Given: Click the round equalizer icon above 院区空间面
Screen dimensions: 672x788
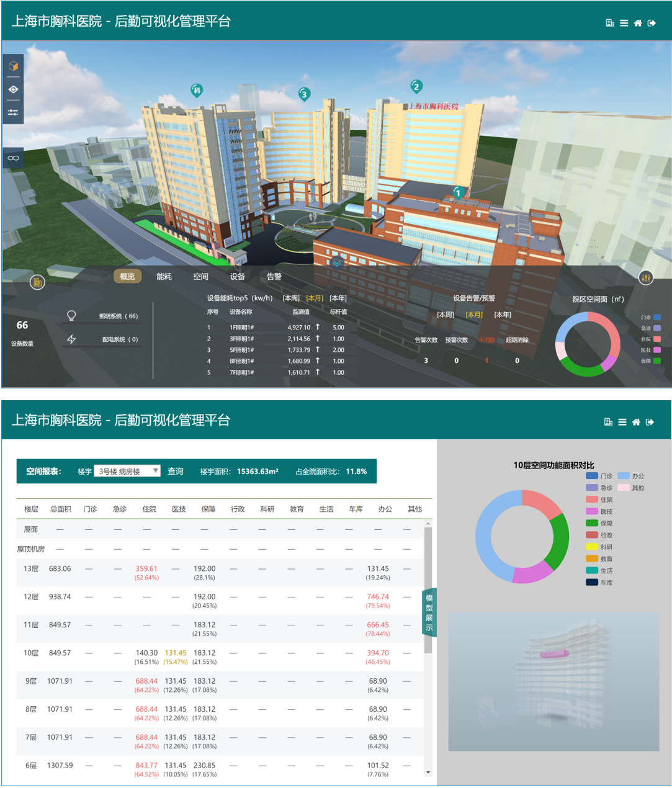Looking at the screenshot, I should [x=646, y=278].
